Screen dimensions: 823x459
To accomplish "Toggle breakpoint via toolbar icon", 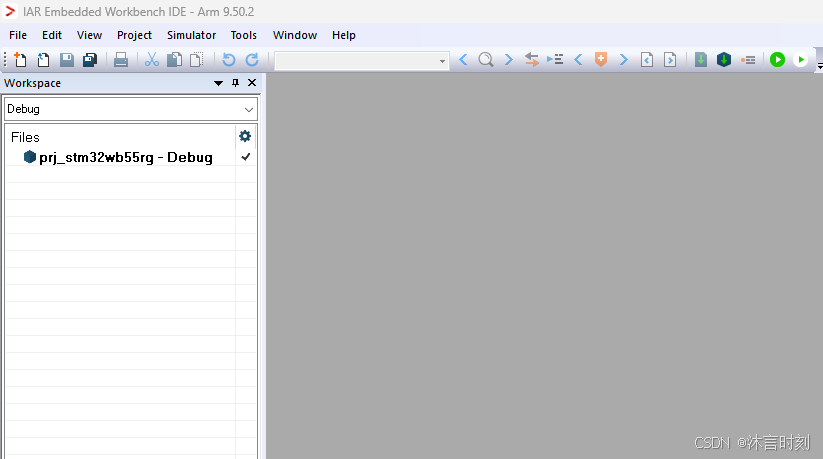I will click(x=748, y=60).
